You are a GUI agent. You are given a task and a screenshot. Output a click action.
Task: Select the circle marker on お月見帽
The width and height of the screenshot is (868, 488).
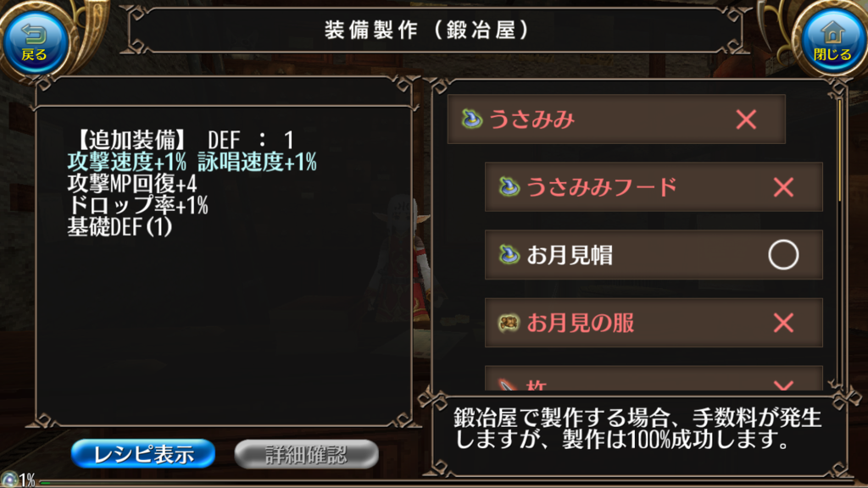tap(783, 254)
